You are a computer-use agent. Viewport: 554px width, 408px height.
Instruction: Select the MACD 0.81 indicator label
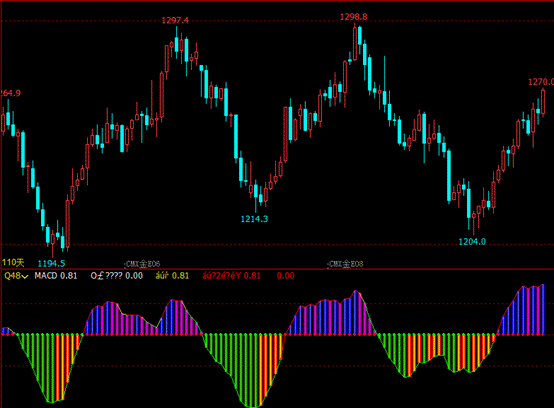coord(56,276)
